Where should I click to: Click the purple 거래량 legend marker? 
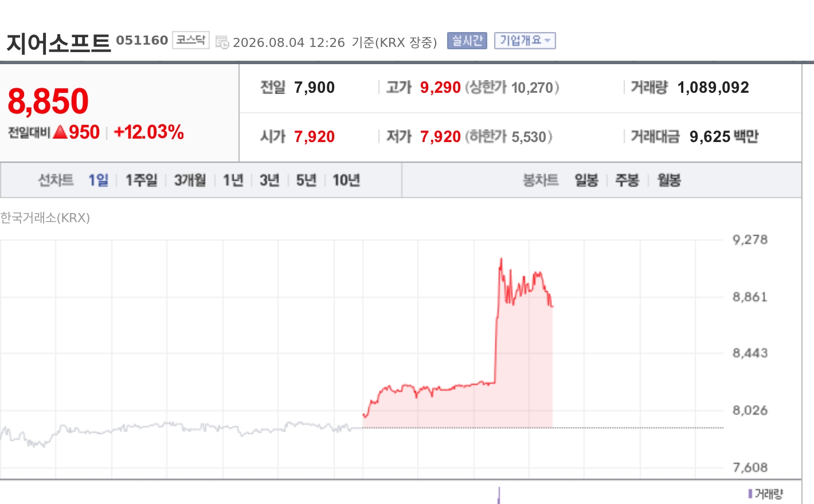click(750, 494)
